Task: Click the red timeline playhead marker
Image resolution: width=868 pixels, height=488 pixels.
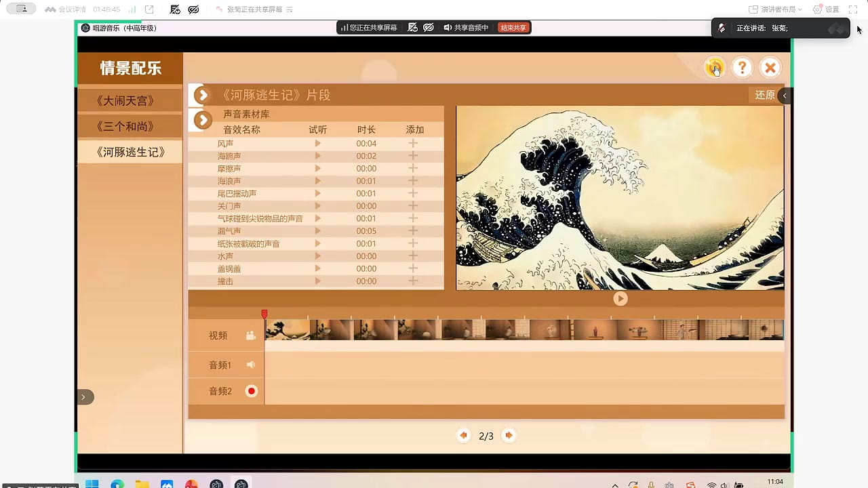Action: click(x=264, y=314)
